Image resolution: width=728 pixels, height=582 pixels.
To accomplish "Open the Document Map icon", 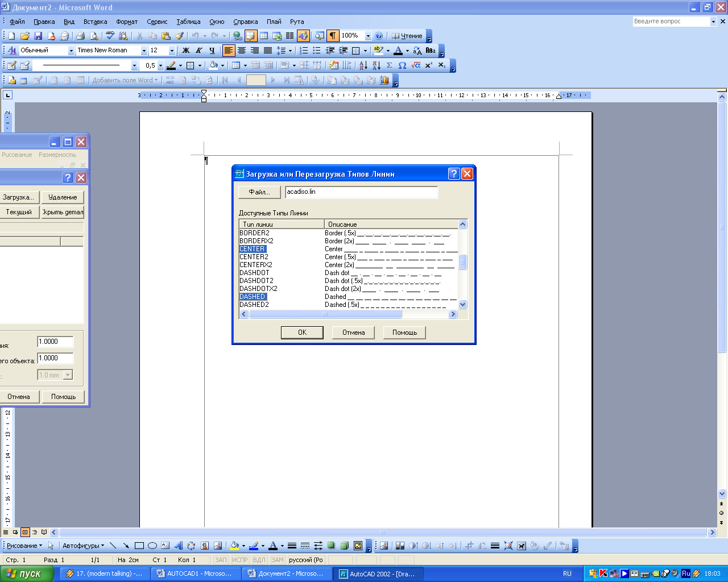I will [x=320, y=36].
